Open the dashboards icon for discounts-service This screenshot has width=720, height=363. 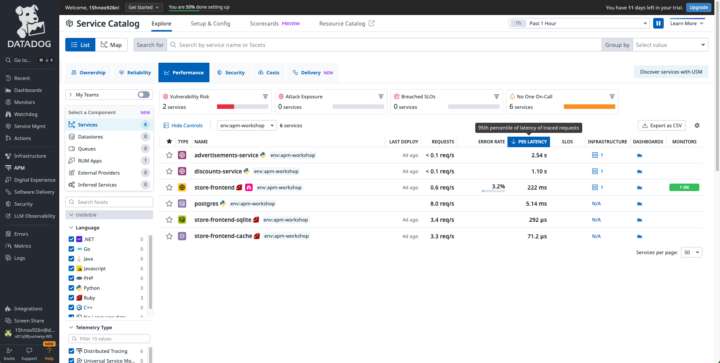point(639,171)
